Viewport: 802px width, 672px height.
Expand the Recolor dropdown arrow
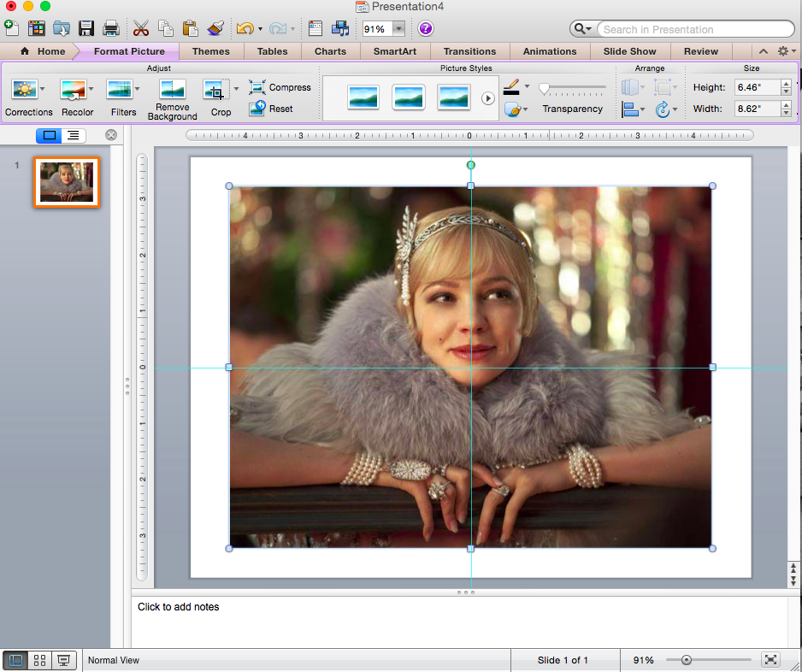point(90,89)
